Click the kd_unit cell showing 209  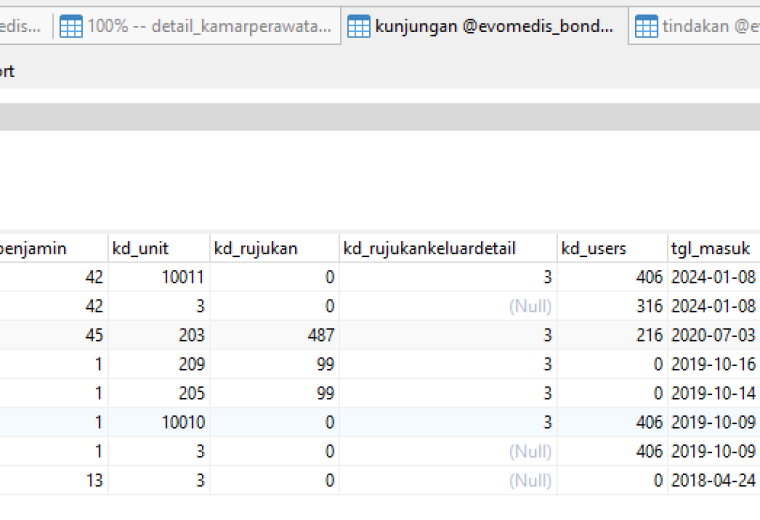coord(159,364)
